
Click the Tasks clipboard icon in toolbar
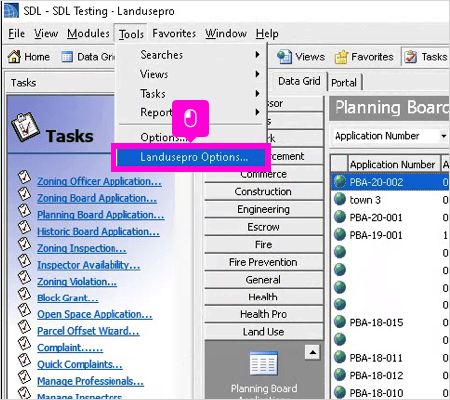(x=411, y=57)
